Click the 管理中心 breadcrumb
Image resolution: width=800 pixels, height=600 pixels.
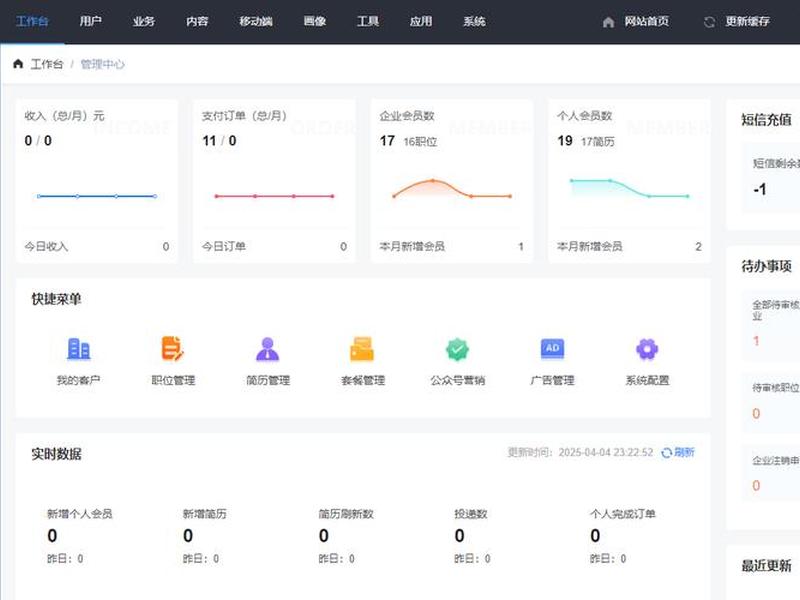coord(103,64)
